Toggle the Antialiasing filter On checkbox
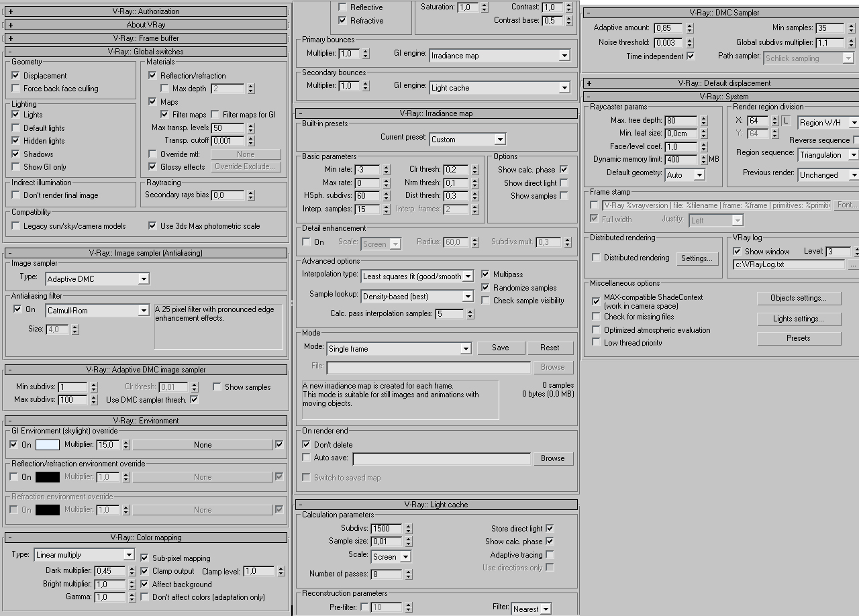859x616 pixels. pos(17,309)
